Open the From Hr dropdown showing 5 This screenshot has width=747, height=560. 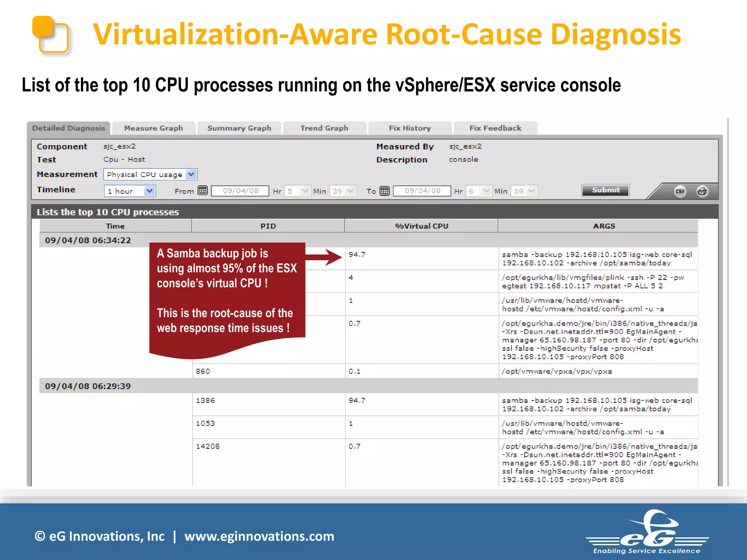point(297,191)
